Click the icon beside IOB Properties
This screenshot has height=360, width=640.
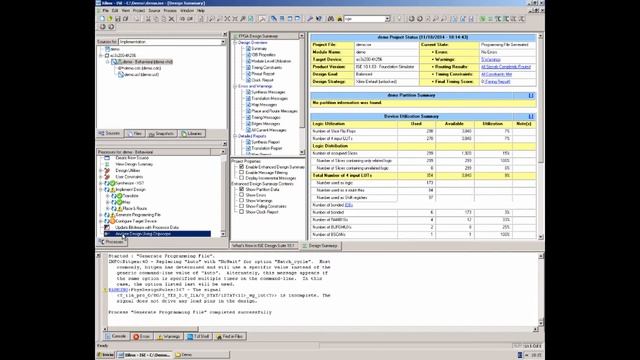[x=248, y=55]
